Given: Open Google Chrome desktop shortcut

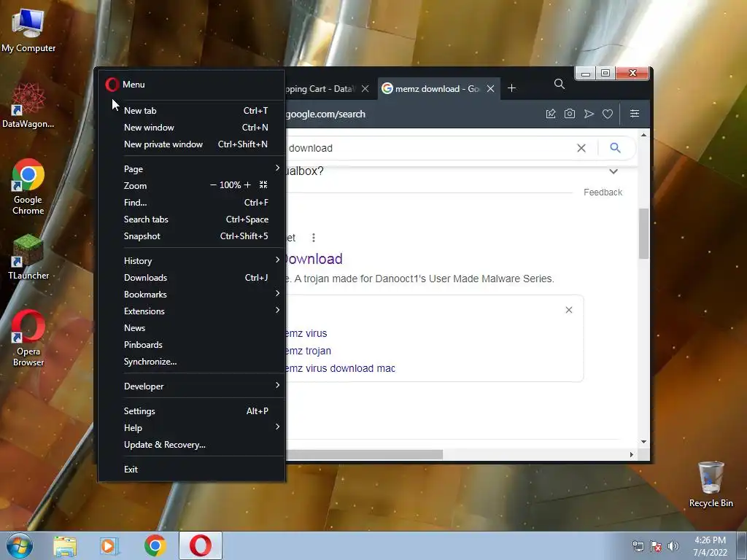Looking at the screenshot, I should coord(28,187).
